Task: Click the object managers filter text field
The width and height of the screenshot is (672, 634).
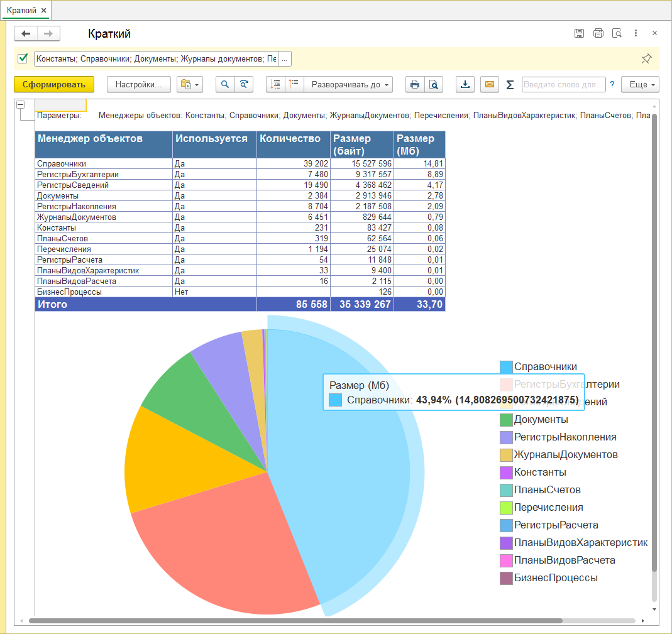Action: (157, 58)
